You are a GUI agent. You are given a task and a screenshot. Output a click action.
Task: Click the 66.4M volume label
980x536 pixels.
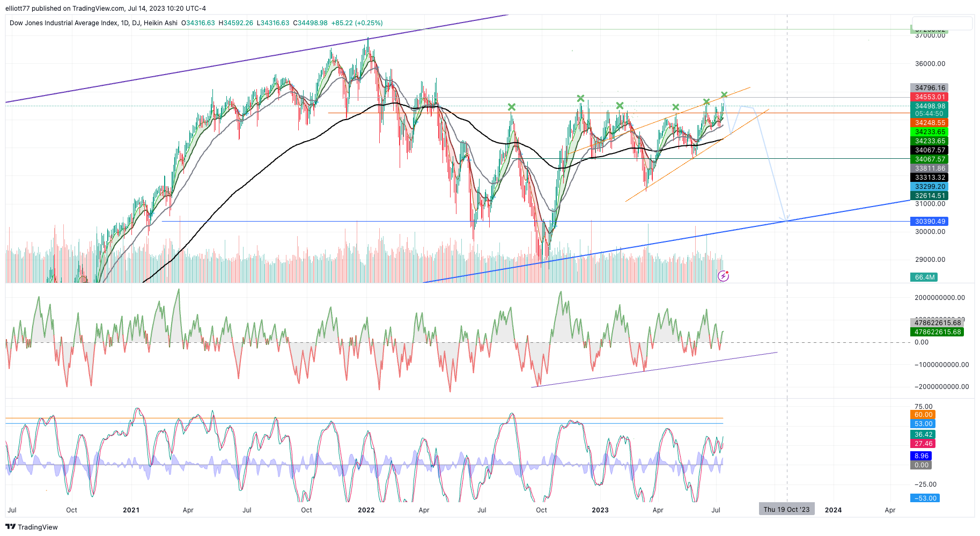pos(924,277)
